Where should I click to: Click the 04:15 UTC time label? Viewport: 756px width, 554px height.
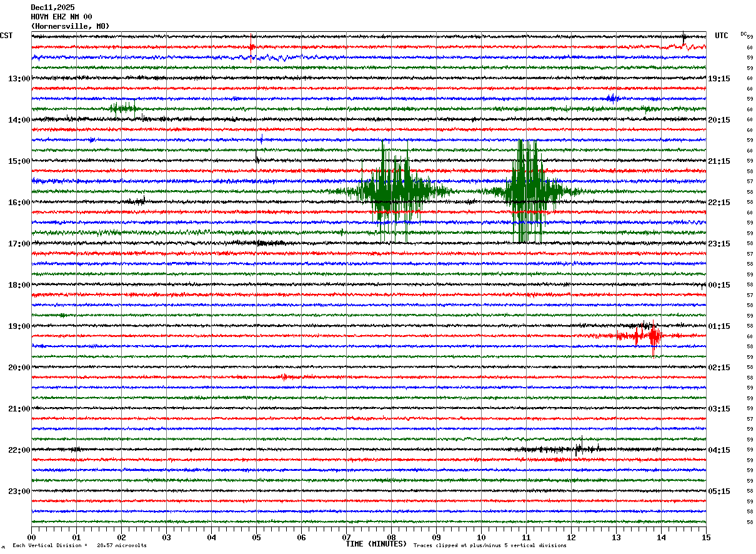719,450
